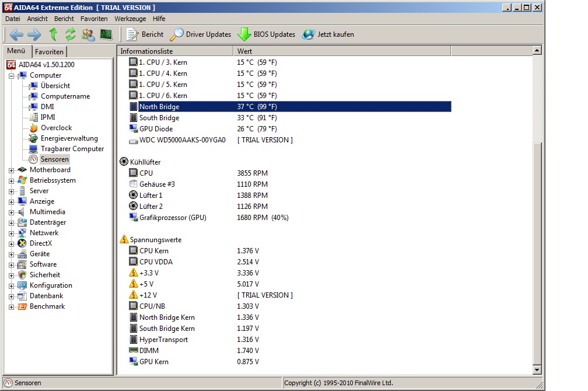Open the users icon in toolbar
The height and width of the screenshot is (391, 588).
tap(88, 34)
